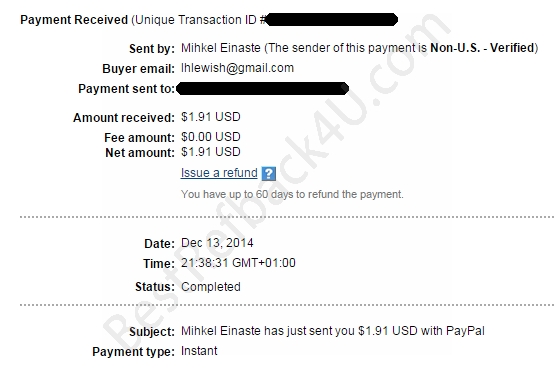Click the redacted transaction ID bar
Viewport: 555px width, 369px height.
click(332, 19)
